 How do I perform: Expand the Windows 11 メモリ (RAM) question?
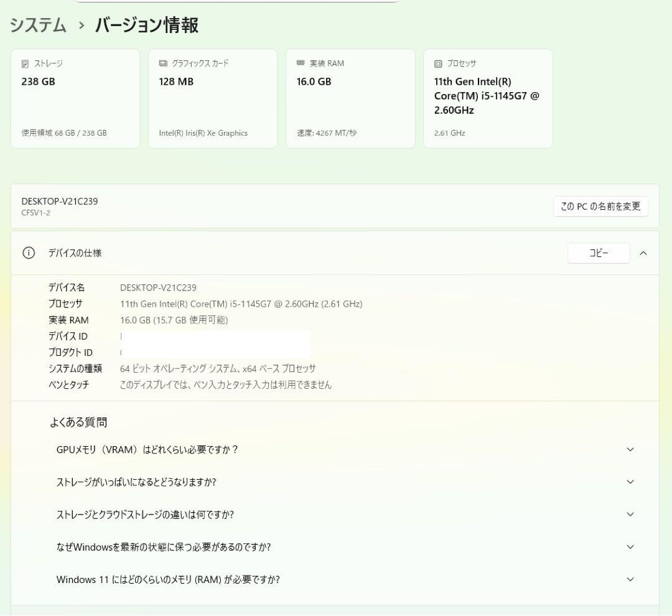point(630,579)
